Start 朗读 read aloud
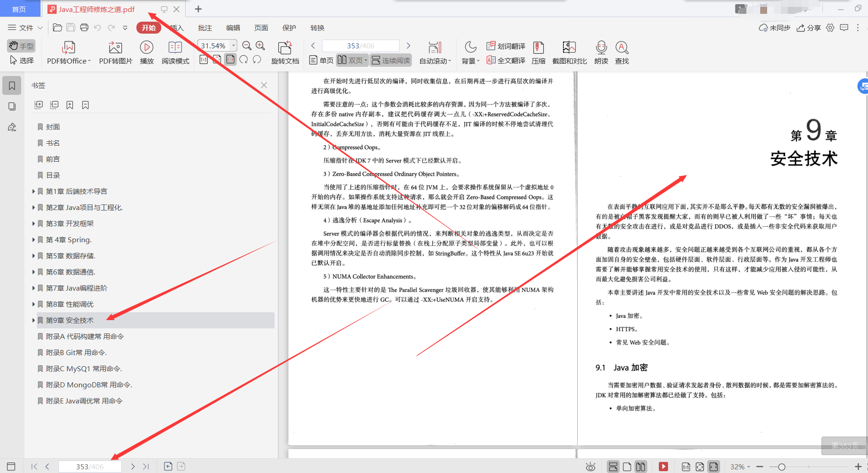Viewport: 868px width, 473px height. point(601,53)
